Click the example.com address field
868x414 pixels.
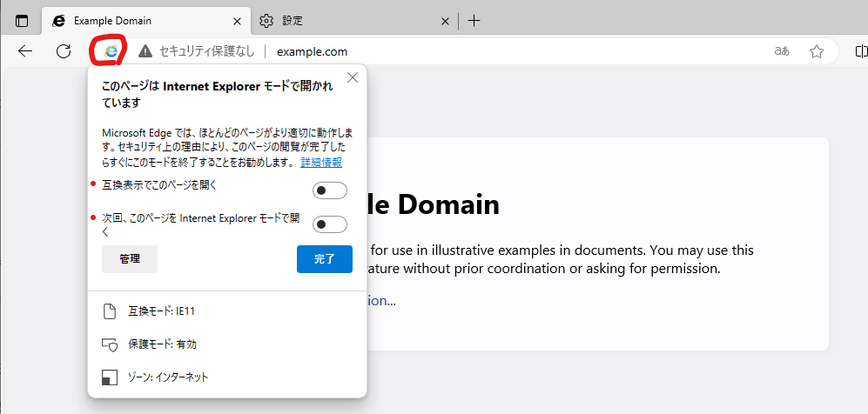click(x=312, y=51)
